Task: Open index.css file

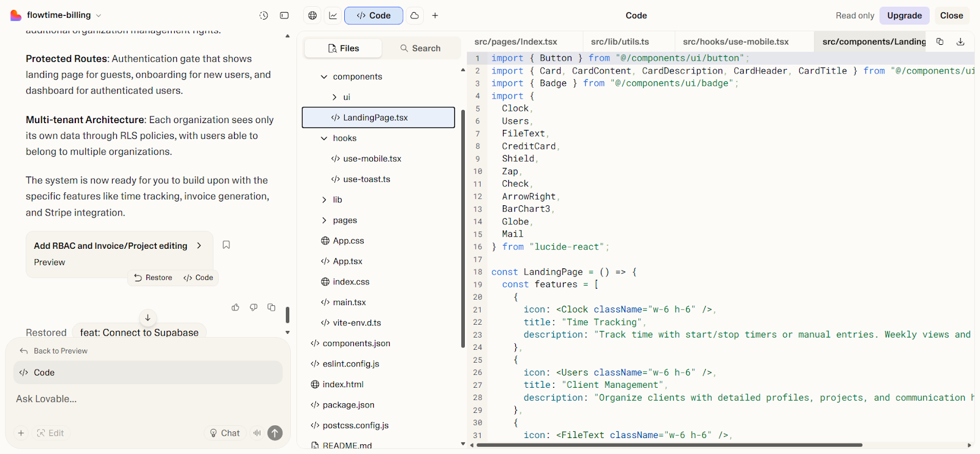Action: coord(379,282)
